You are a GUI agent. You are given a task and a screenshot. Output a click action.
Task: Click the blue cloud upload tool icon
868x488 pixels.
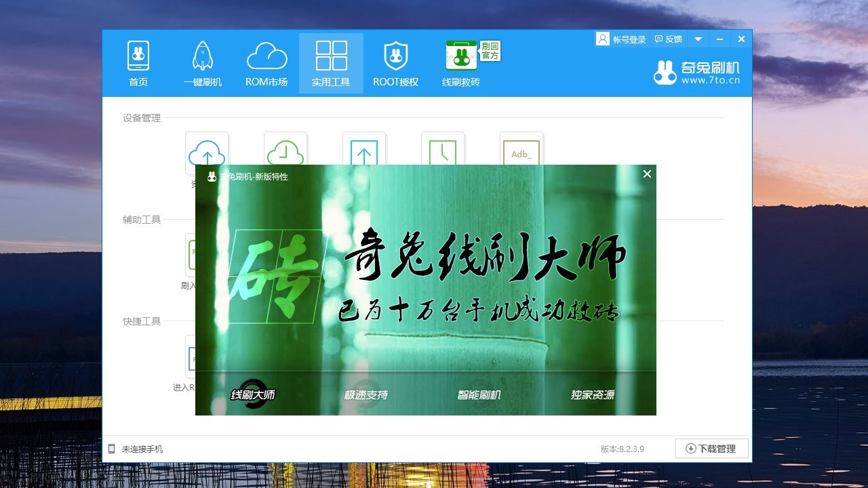[207, 152]
